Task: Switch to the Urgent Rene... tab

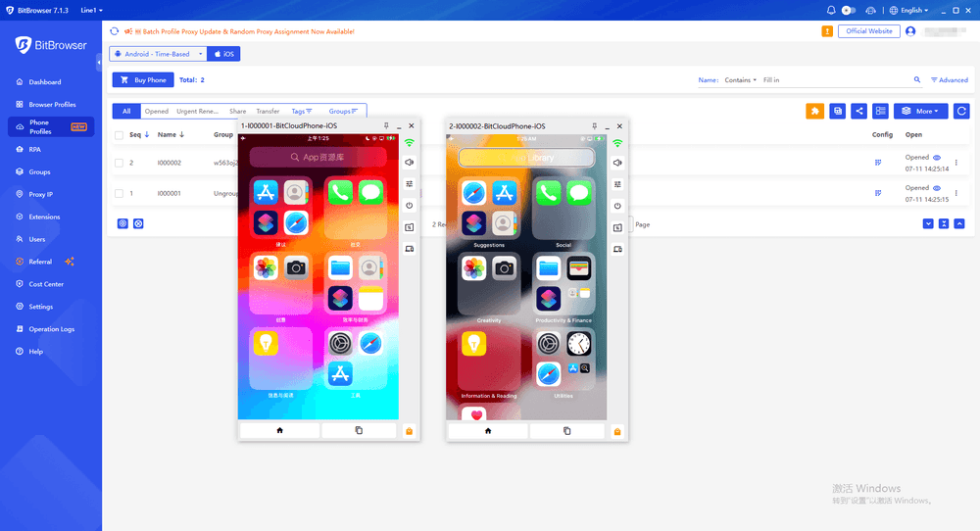Action: click(x=197, y=112)
